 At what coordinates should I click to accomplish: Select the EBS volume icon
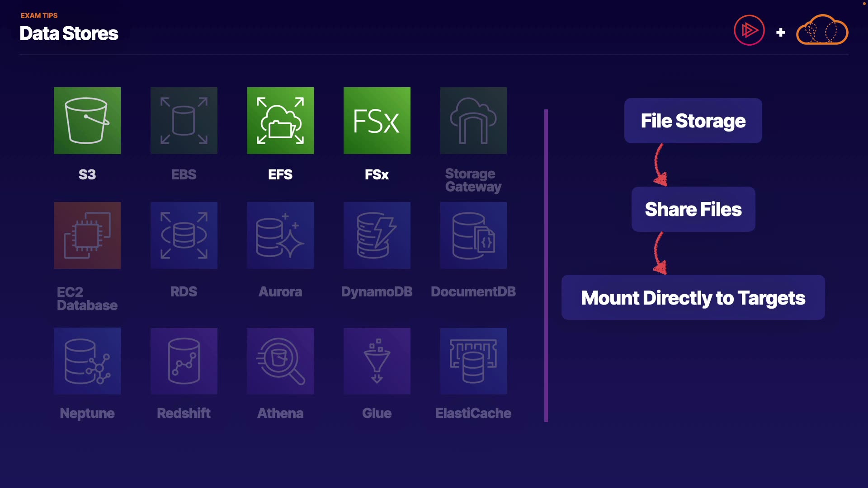click(x=184, y=121)
